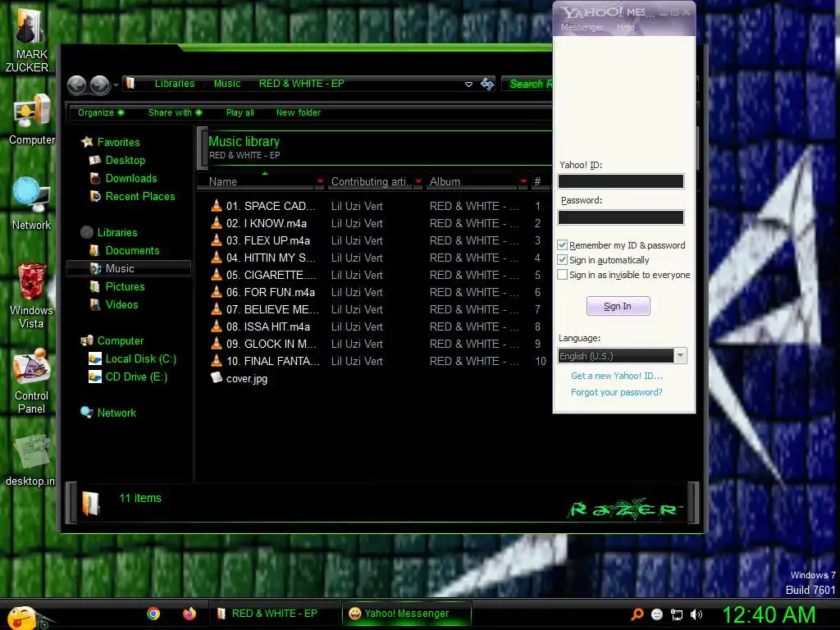
Task: Click the Explorer Search box
Action: 527,84
